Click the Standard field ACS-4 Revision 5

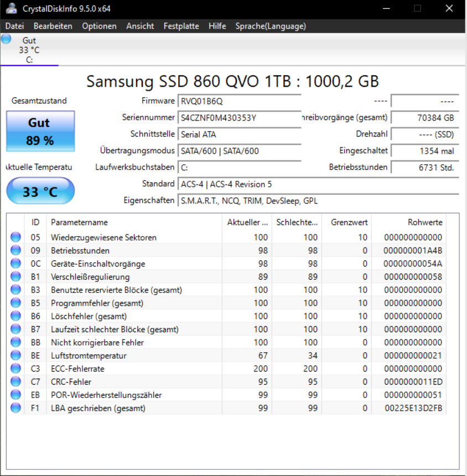(x=318, y=184)
